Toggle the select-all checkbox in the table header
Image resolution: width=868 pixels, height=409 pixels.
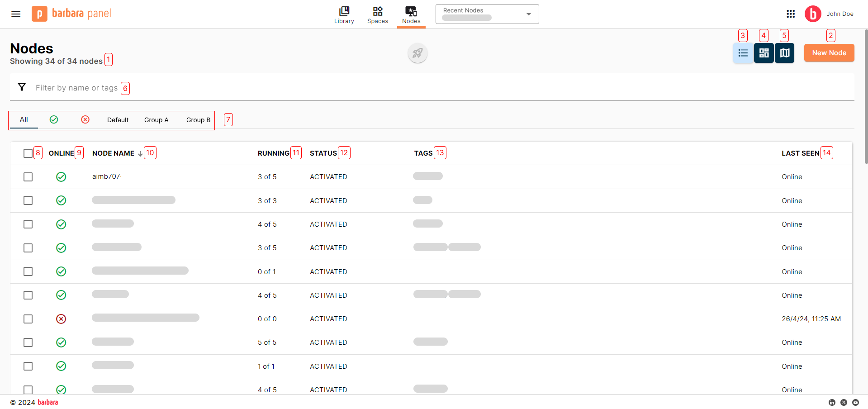(28, 153)
